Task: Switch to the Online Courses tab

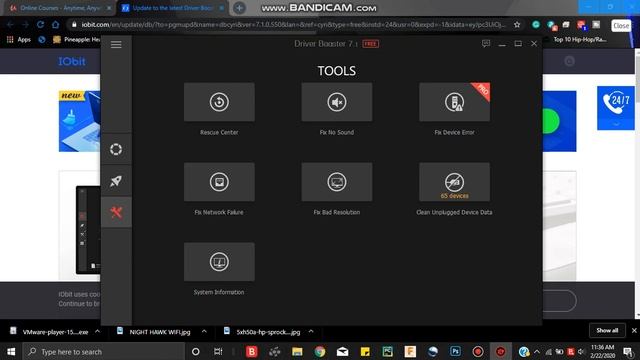Action: point(60,8)
